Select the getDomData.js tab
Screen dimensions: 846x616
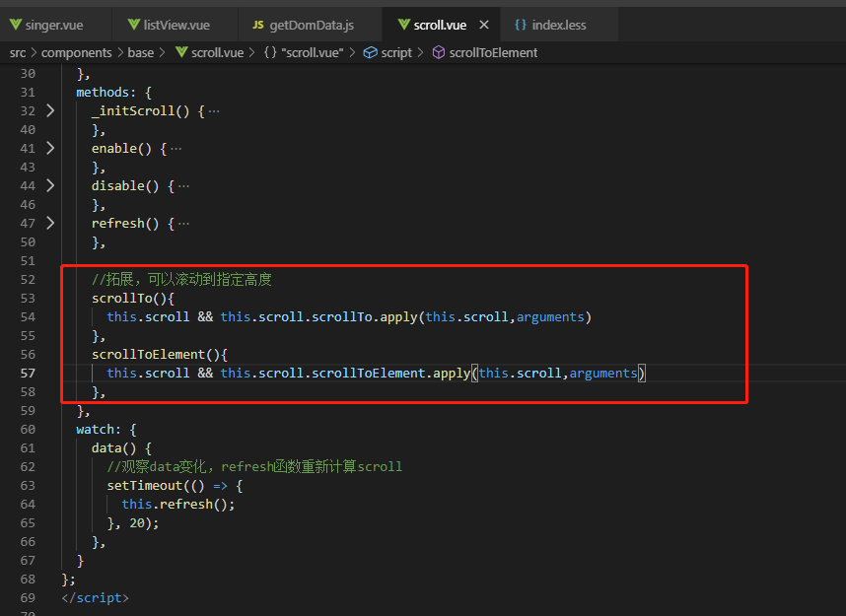coord(311,25)
